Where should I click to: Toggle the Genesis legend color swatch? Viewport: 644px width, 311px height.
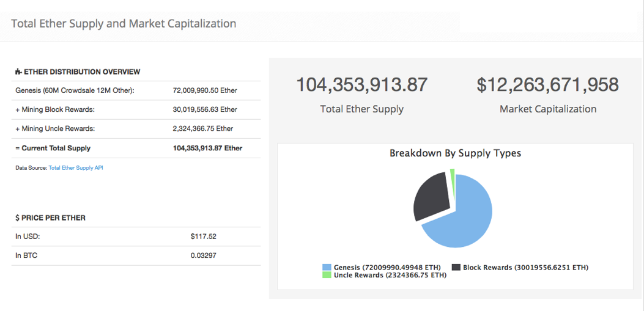(x=327, y=268)
